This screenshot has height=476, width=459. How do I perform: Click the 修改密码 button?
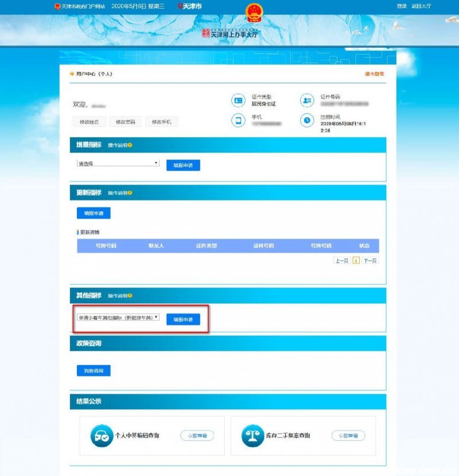click(125, 122)
